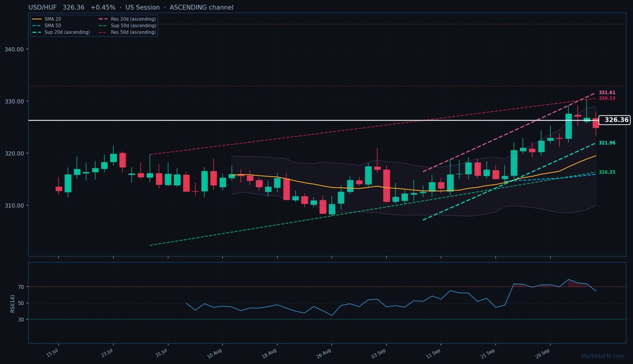Click the 15 Jul date label
This screenshot has height=364, width=633.
(x=52, y=352)
